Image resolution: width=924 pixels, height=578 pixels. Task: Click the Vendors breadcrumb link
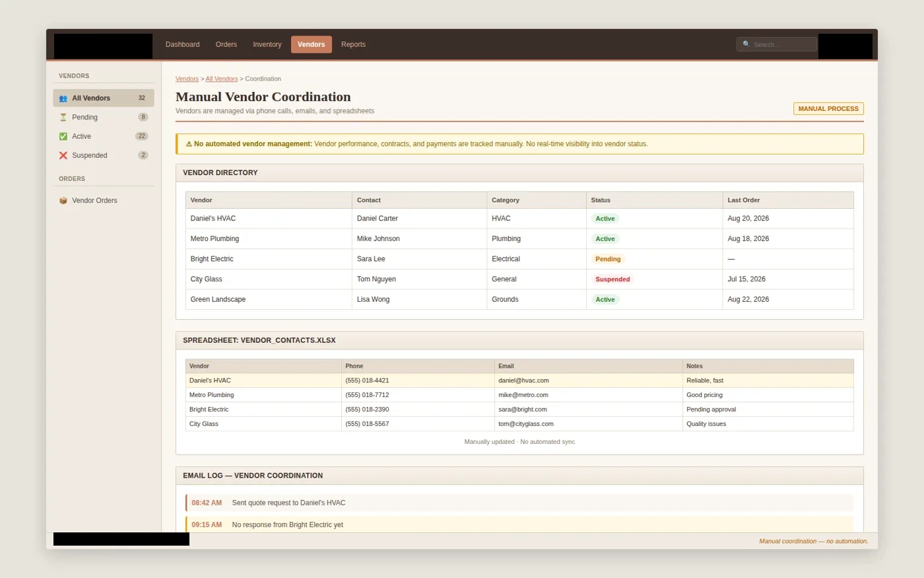187,79
